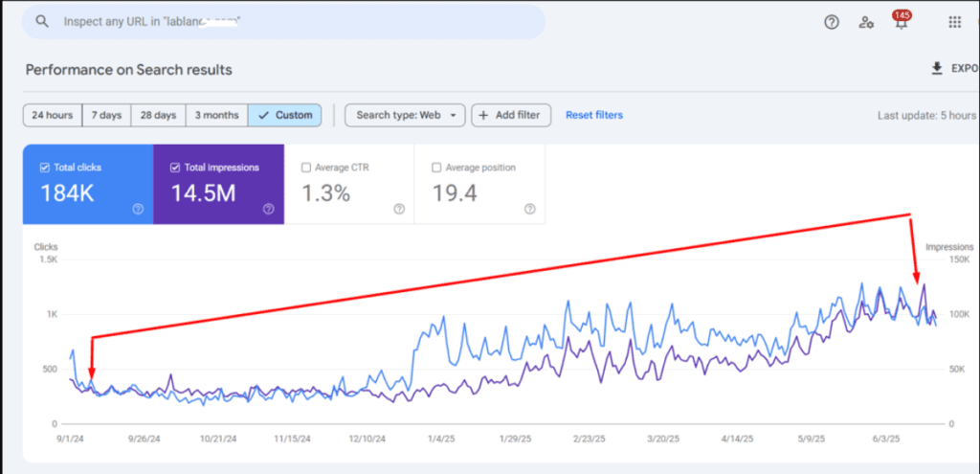Click help icon on Total clicks card

click(x=138, y=209)
